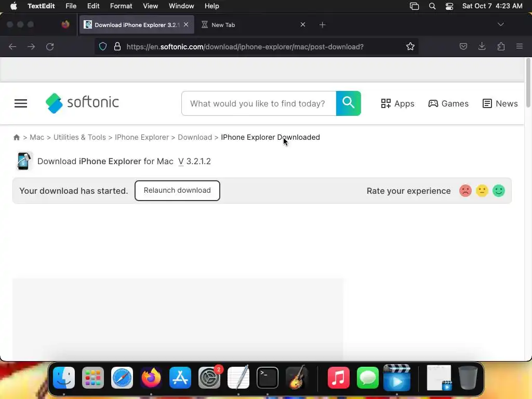Open the Trash from the Dock
The image size is (532, 399).
coord(468,378)
